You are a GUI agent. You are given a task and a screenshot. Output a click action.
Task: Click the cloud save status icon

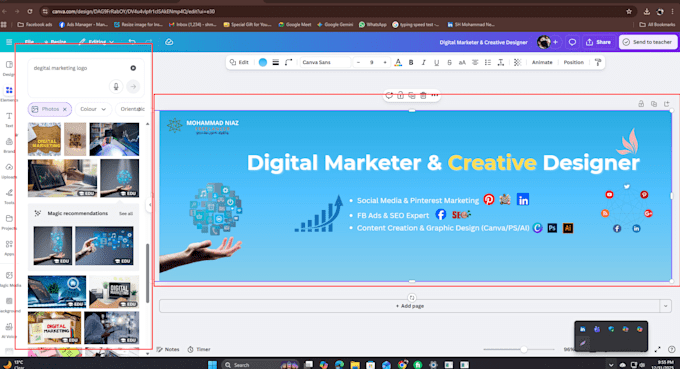169,42
